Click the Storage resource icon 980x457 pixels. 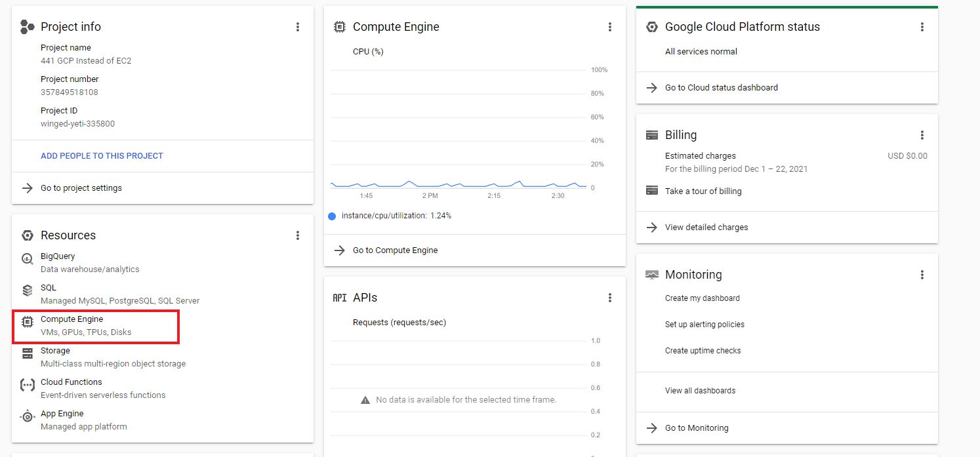[27, 353]
